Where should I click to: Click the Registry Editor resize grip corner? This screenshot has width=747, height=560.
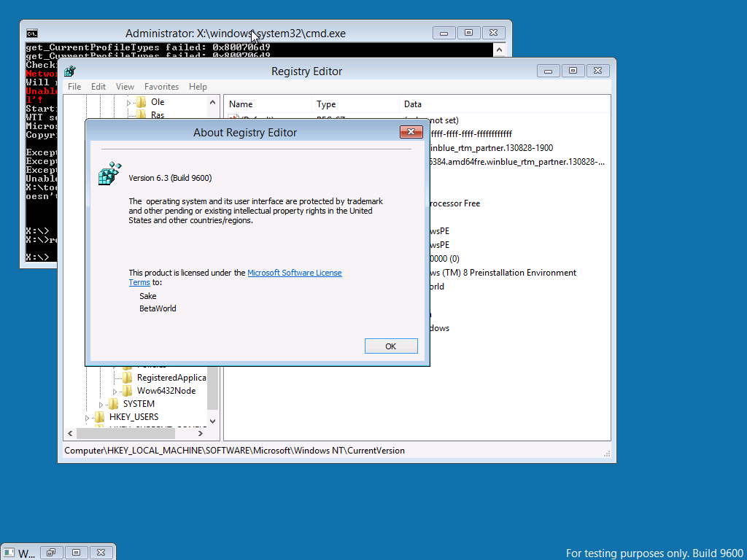tap(608, 454)
